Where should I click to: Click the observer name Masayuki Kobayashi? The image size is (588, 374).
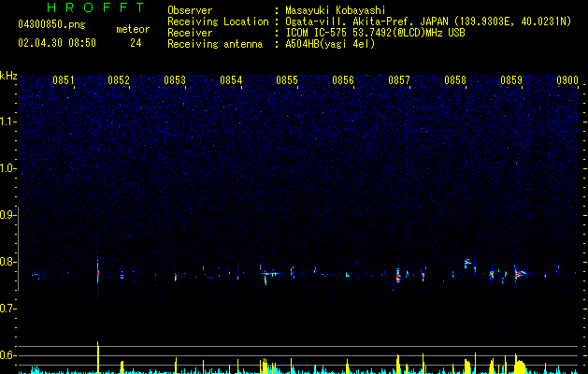pos(336,10)
